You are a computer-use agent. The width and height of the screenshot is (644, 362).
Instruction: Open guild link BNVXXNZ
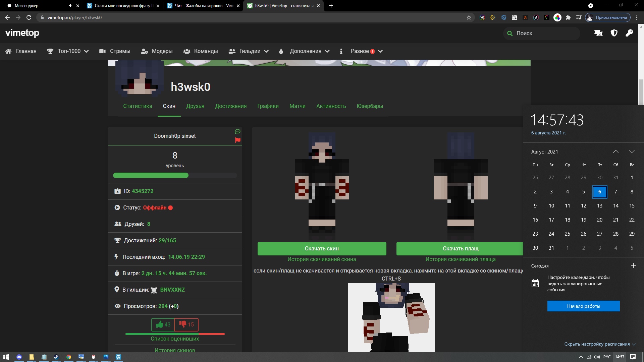click(172, 290)
